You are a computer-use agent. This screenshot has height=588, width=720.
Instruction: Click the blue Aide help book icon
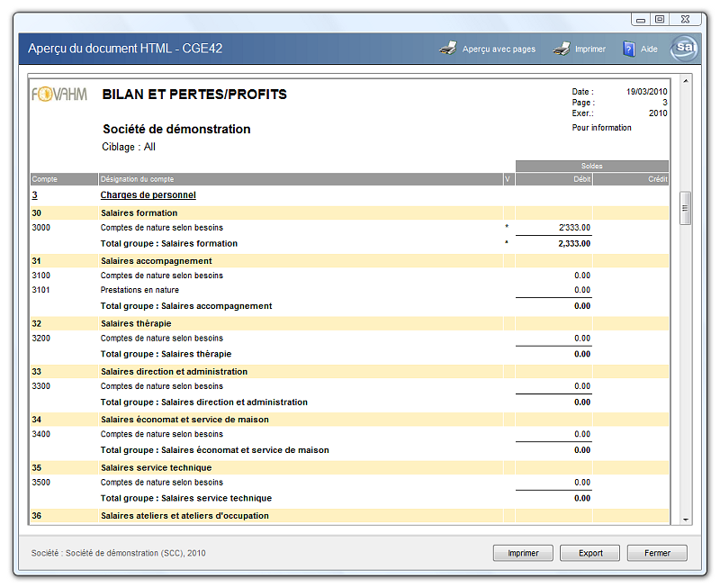[x=629, y=49]
